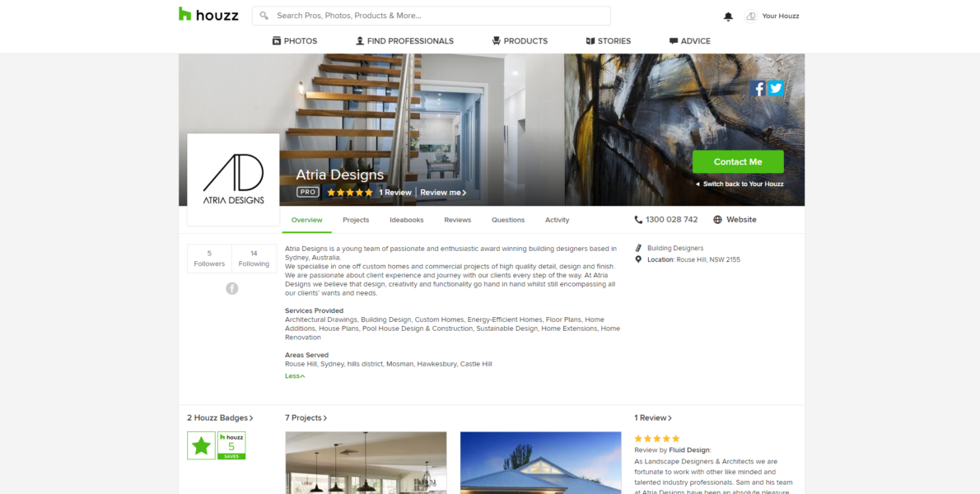
Task: Click the search pros, photos, products field
Action: [x=432, y=16]
